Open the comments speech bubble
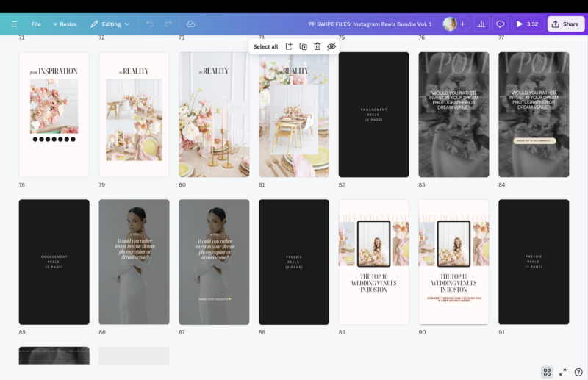Image resolution: width=588 pixels, height=380 pixels. [501, 24]
